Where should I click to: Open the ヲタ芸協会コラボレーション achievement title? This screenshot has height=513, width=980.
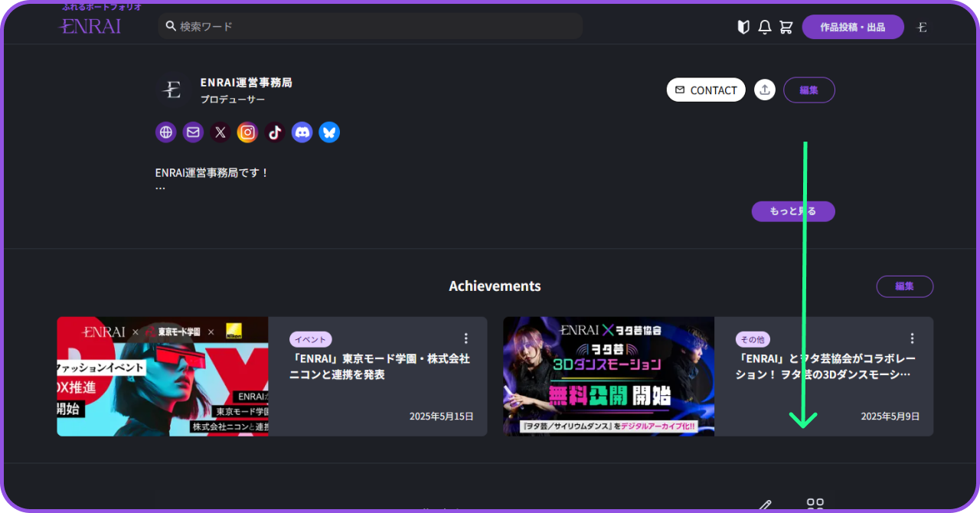(825, 367)
